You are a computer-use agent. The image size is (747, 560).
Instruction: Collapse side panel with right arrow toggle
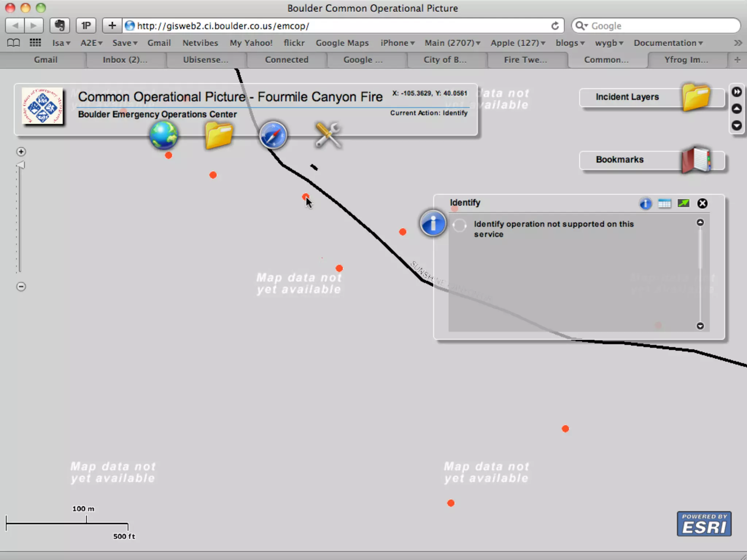pos(736,92)
